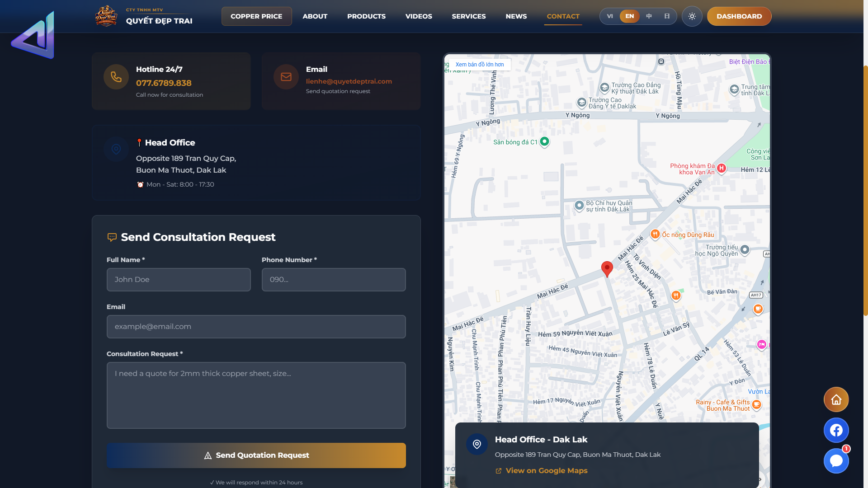Click the hotline number 077.6789.838
868x488 pixels.
[x=164, y=83]
